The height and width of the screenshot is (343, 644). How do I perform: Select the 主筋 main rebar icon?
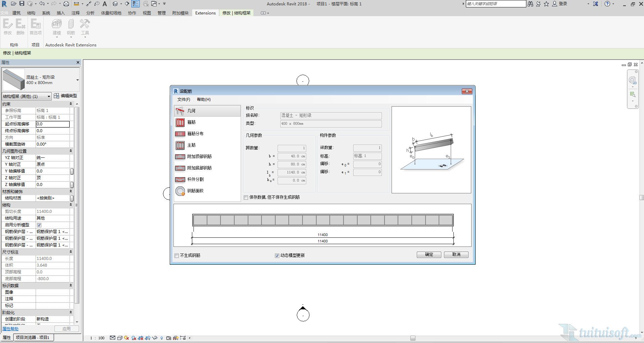point(180,145)
